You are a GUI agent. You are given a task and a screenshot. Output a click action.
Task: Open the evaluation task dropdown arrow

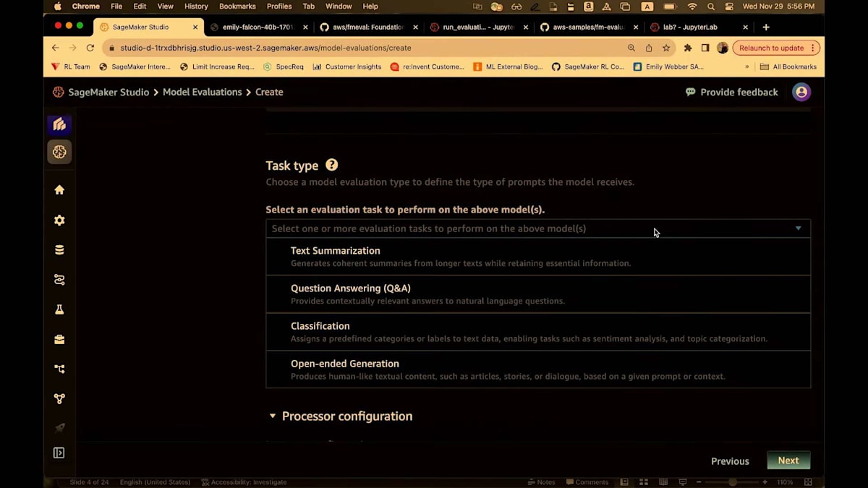(x=799, y=228)
